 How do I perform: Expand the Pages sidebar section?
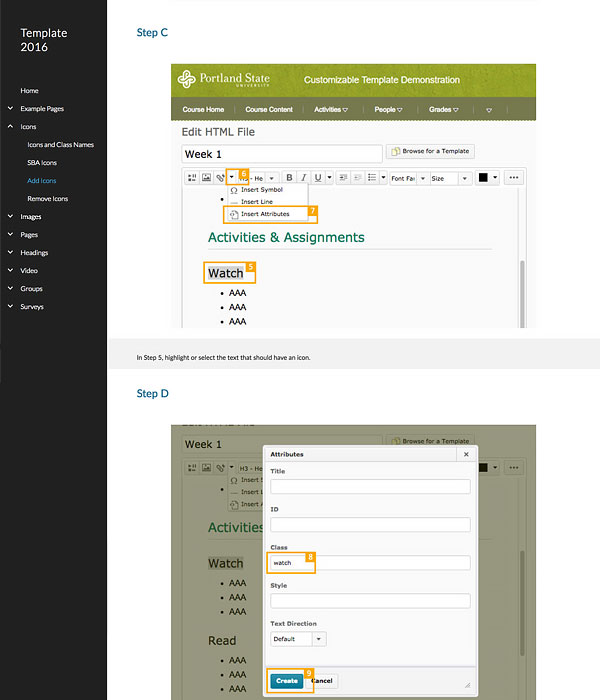(10, 234)
